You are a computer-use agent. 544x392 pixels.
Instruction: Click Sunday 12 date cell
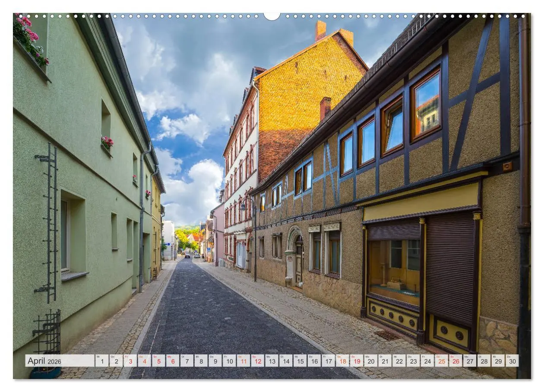258,361
